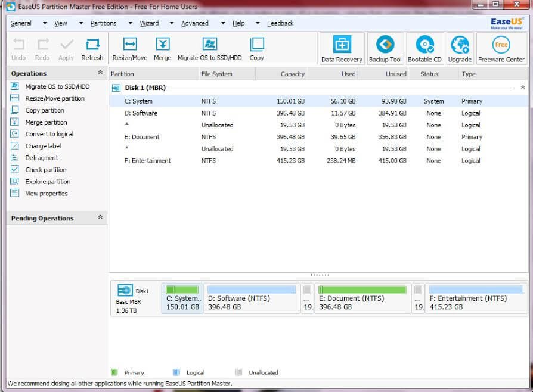Sort by the Status column header
This screenshot has width=533, height=392.
coord(434,74)
